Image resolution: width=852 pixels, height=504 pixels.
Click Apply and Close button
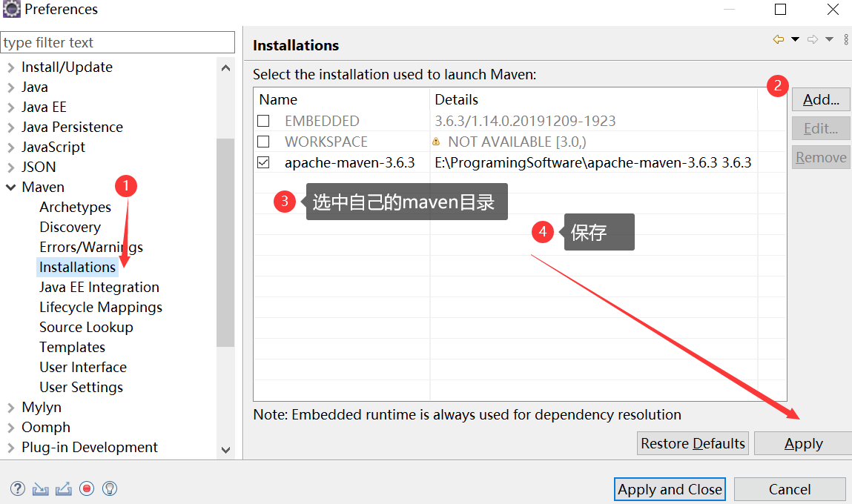tap(670, 489)
